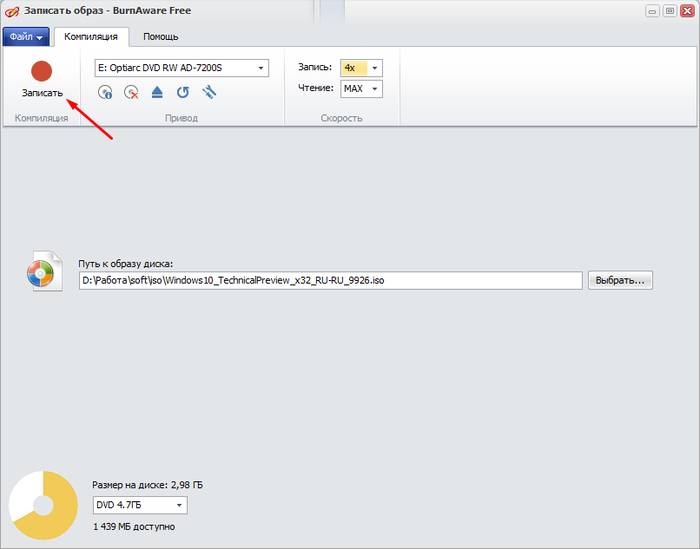Eject the disc tray
This screenshot has width=700, height=549.
point(157,92)
